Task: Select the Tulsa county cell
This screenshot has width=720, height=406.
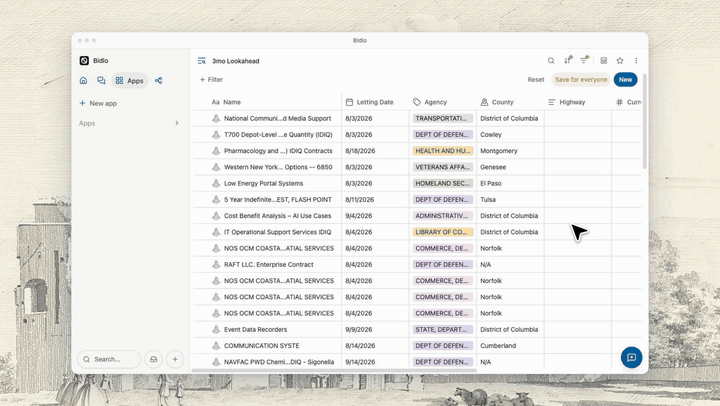Action: click(x=510, y=200)
